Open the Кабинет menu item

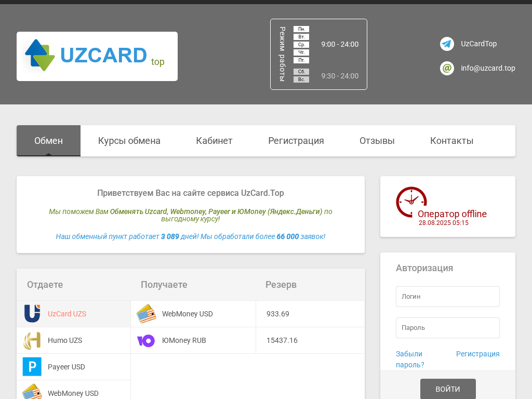coord(214,141)
